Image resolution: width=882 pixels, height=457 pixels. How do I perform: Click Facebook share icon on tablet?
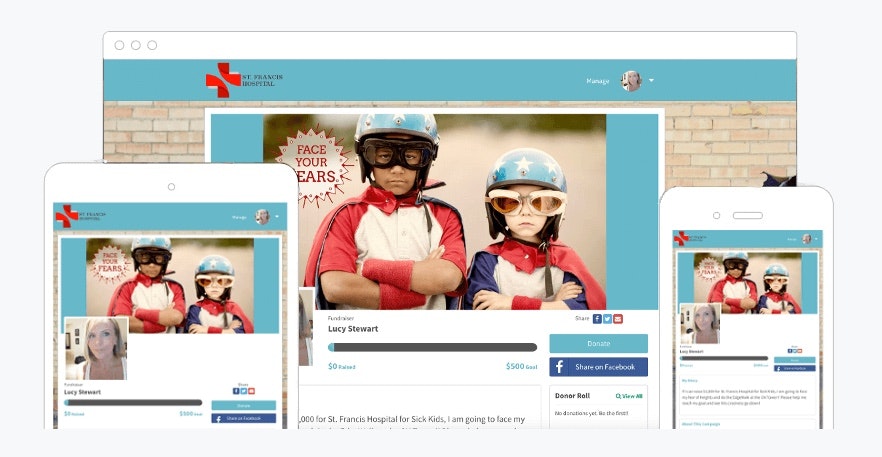236,391
